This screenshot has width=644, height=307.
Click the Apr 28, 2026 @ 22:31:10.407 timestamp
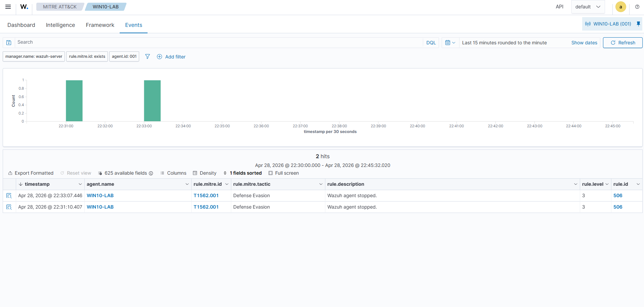click(x=50, y=207)
